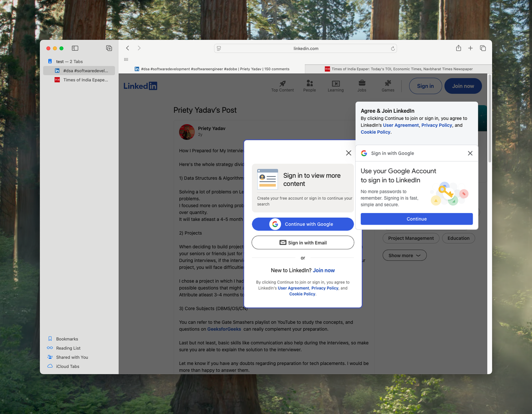Viewport: 532px width, 414px height.
Task: Click the Jobs briefcase icon
Action: pyautogui.click(x=362, y=83)
